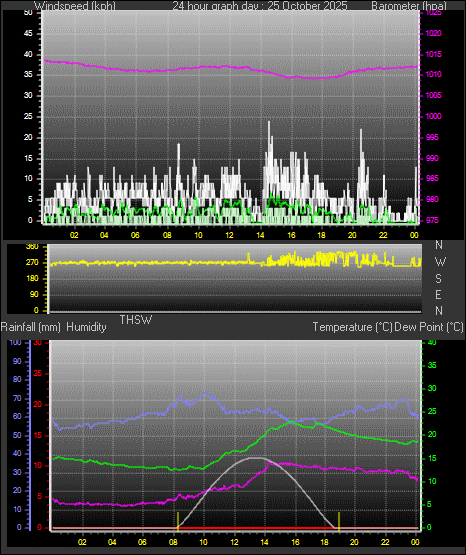Click the green 35 temperature axis value
Viewport: 466px width, 555px height.
tap(432, 365)
